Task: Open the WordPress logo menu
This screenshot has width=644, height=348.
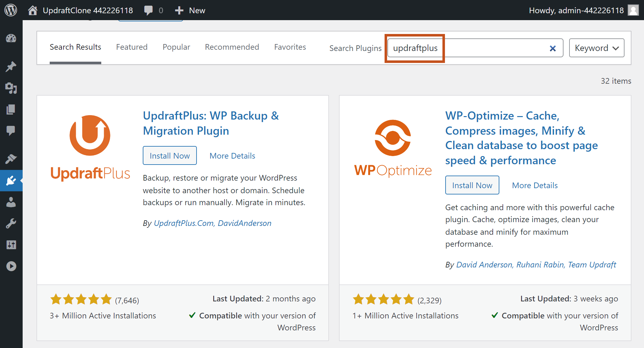Action: 11,10
